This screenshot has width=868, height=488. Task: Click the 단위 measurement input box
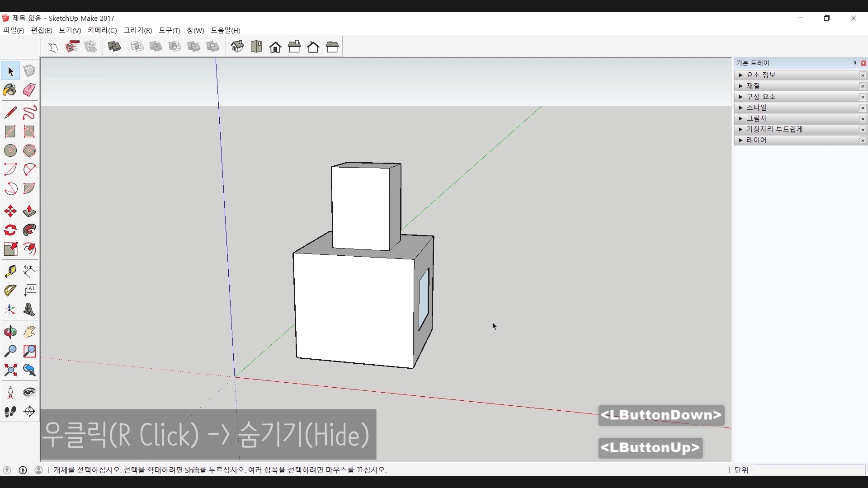click(x=809, y=470)
